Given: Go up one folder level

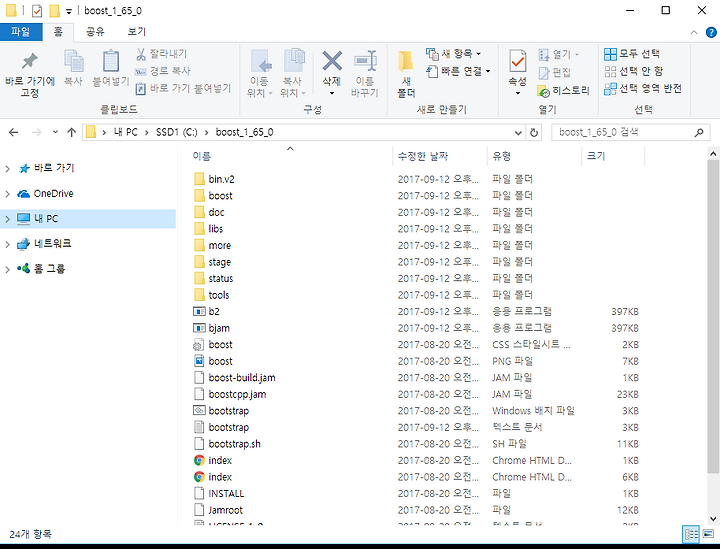Looking at the screenshot, I should coord(71,133).
